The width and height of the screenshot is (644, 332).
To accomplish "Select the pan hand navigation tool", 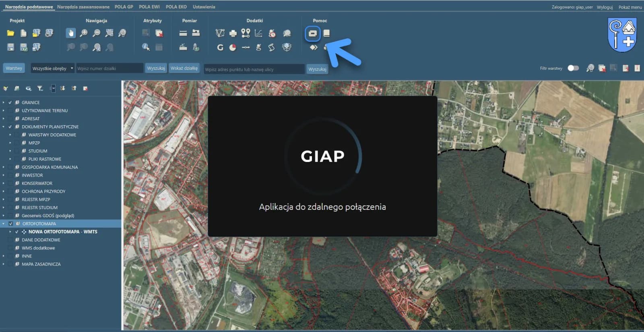I will 70,33.
